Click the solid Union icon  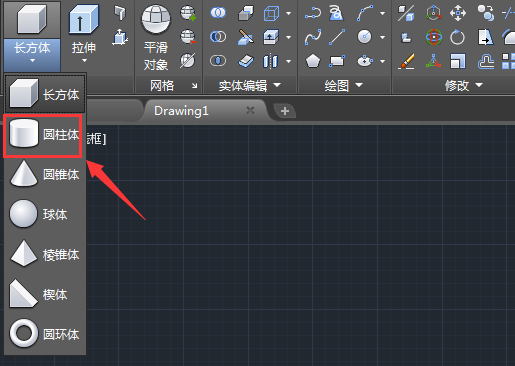pyautogui.click(x=218, y=13)
